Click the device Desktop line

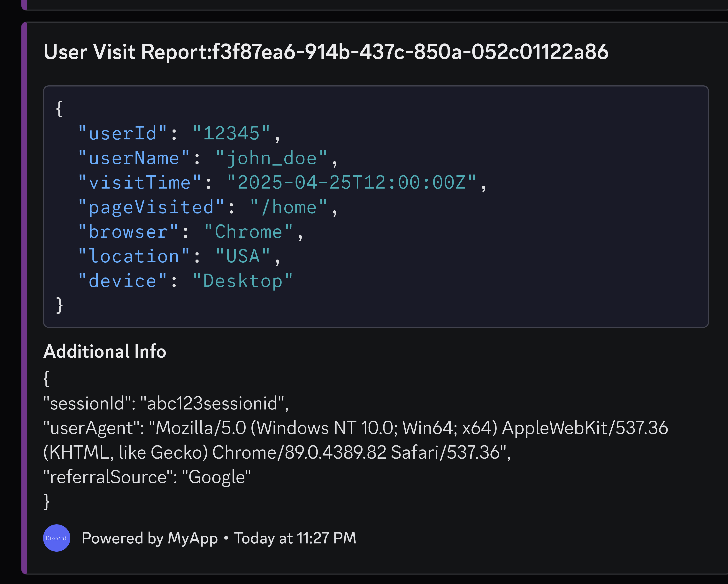point(185,281)
